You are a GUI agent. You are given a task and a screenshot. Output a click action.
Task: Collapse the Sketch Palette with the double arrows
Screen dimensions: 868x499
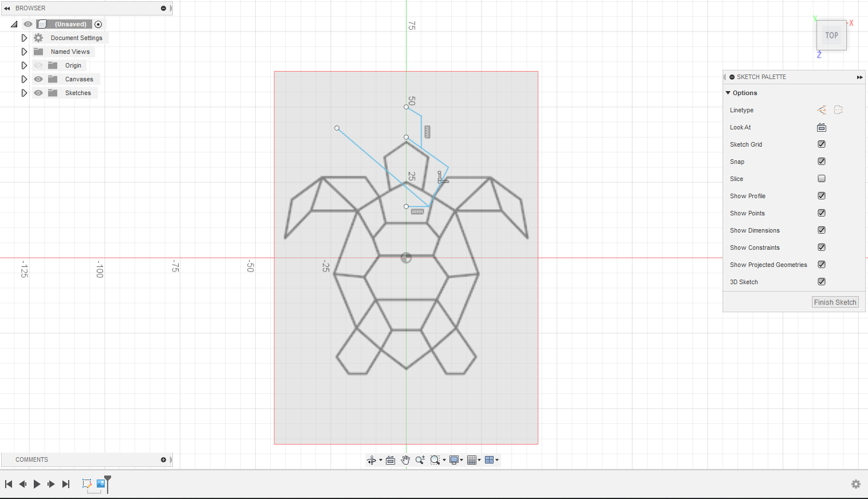point(859,77)
